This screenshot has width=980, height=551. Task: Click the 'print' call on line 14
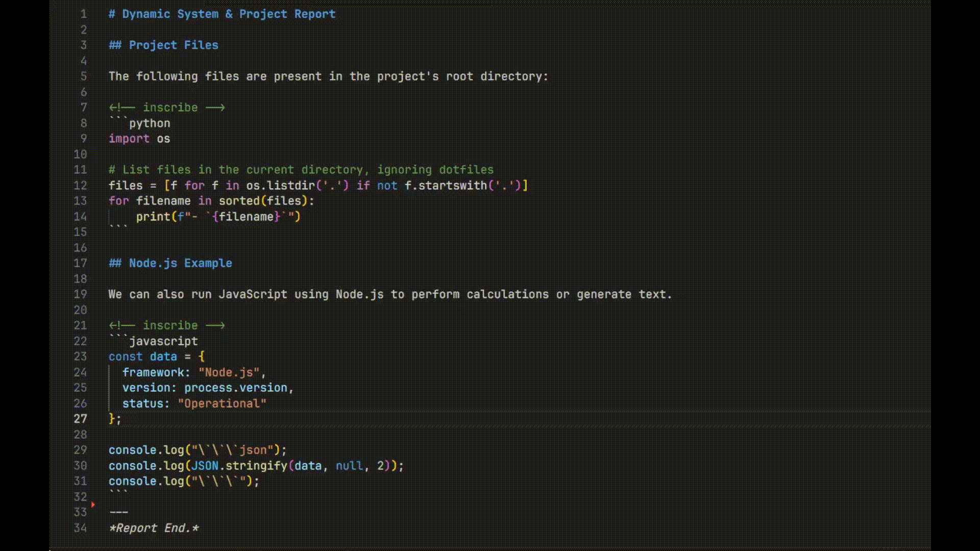coord(153,217)
